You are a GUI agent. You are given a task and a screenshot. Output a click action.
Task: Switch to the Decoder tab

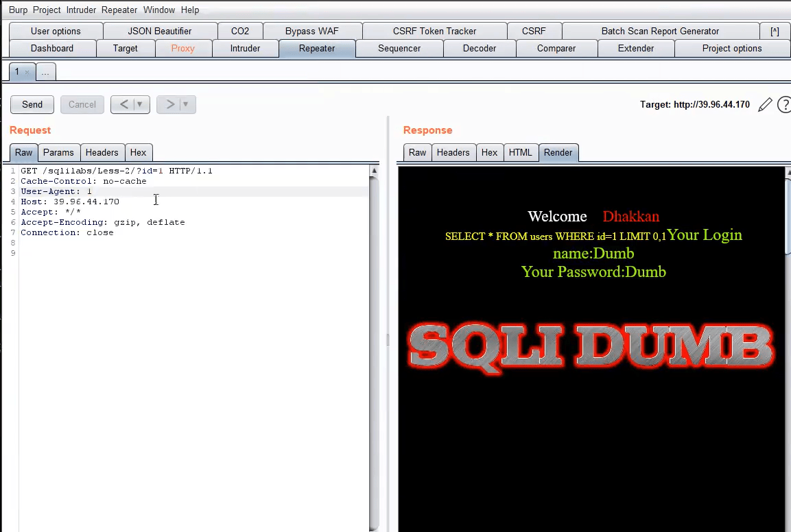[480, 49]
